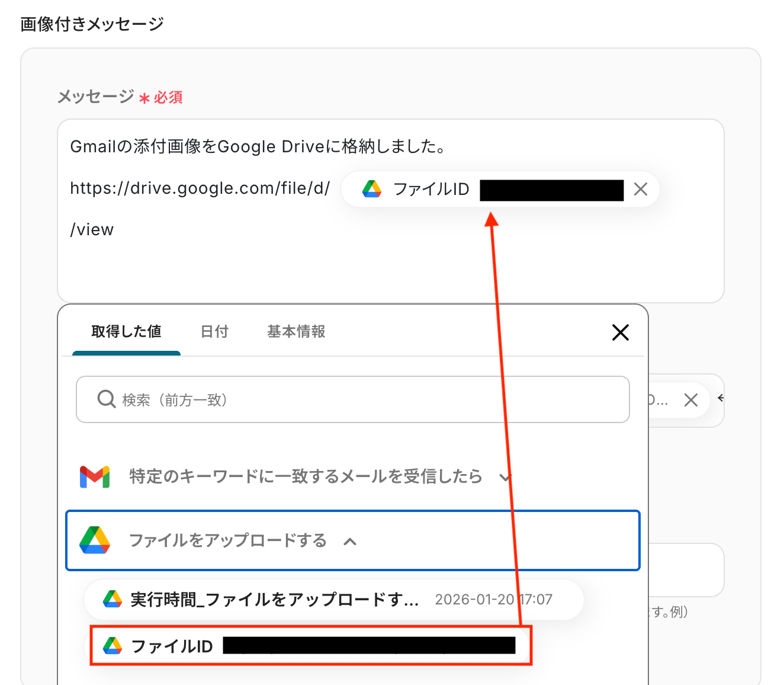Focus the 検索（前方一致） search field
The width and height of the screenshot is (784, 685).
[x=353, y=399]
